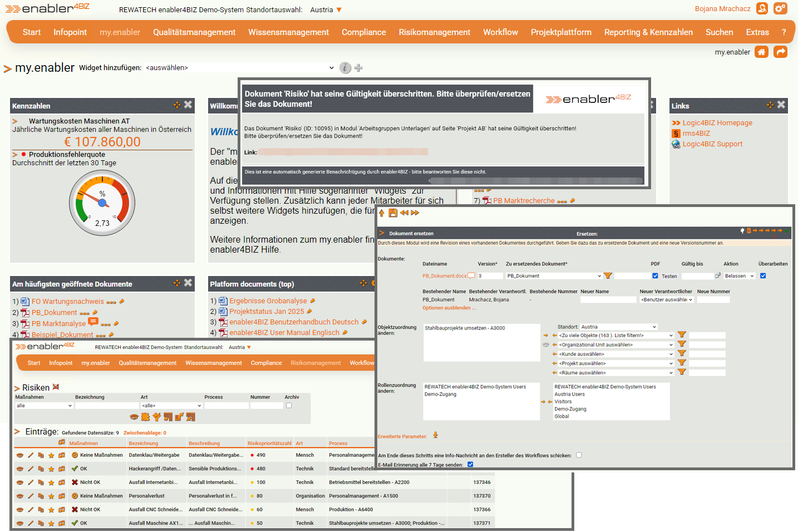Toggle the Archiv checkbox in Risiken filter
Screen dimensions: 798x532
point(289,406)
